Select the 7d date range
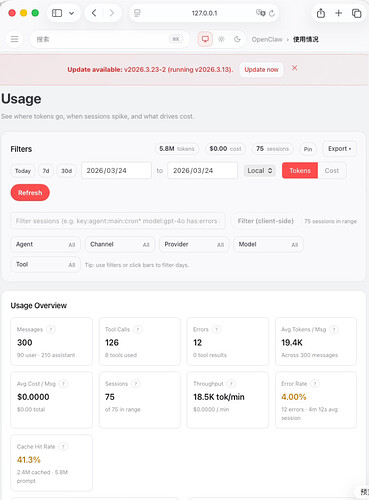 click(x=46, y=171)
